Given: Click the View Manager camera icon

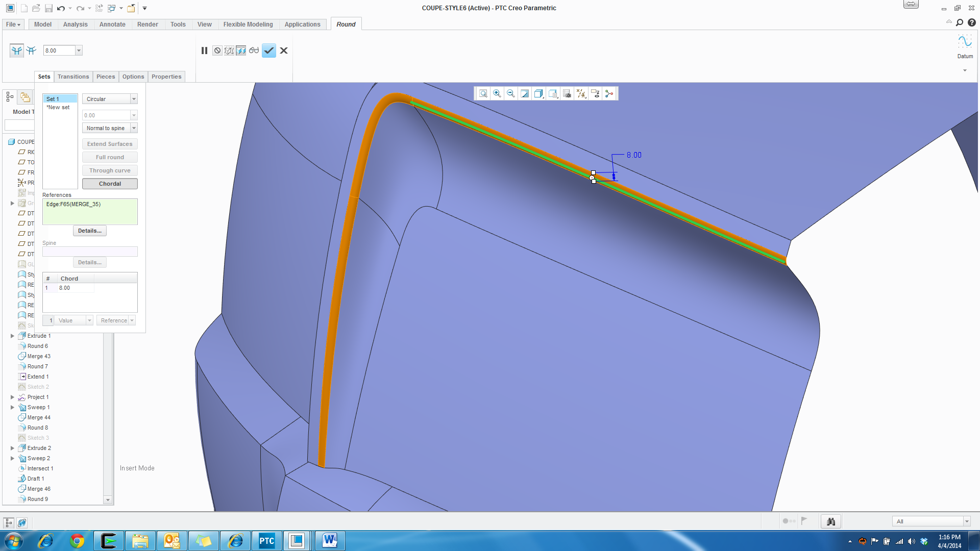Looking at the screenshot, I should pos(567,93).
